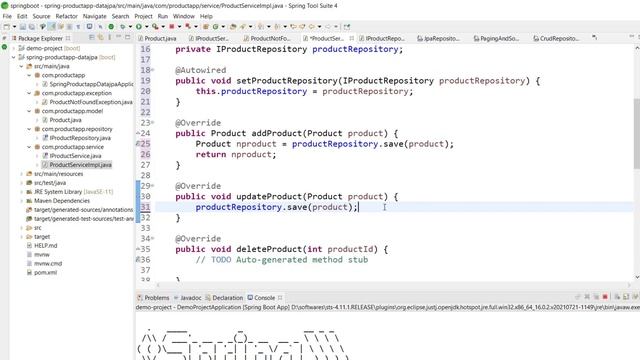Viewport: 640px width, 360px height.
Task: Switch to the Product.java editor tab
Action: 157,38
